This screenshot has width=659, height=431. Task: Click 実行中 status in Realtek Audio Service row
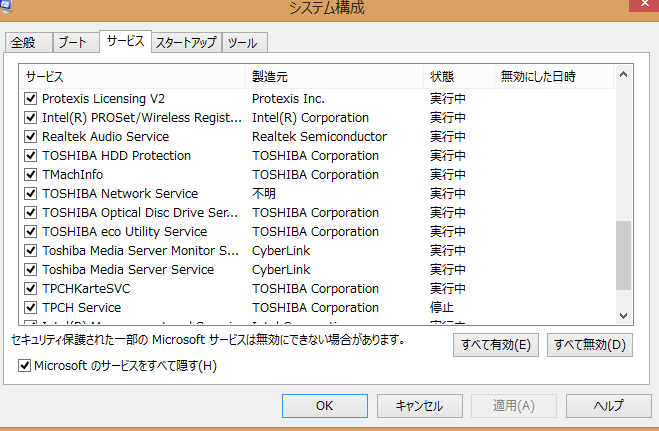pyautogui.click(x=448, y=137)
